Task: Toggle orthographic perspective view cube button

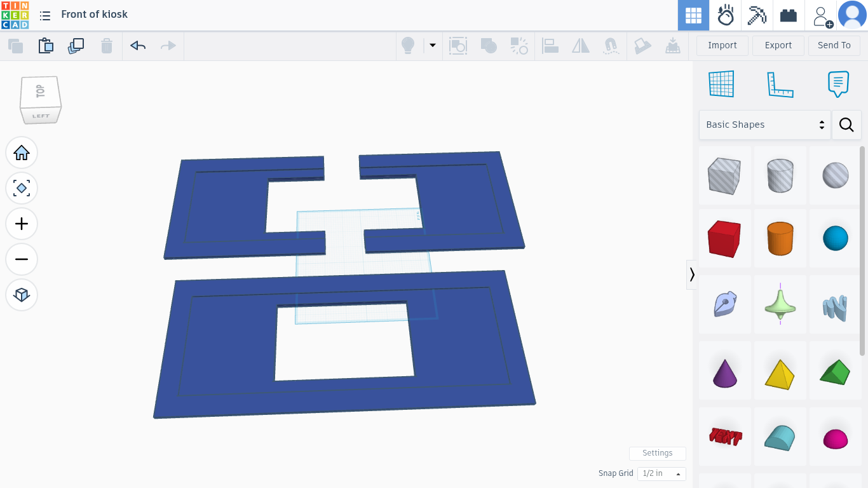Action: point(22,295)
